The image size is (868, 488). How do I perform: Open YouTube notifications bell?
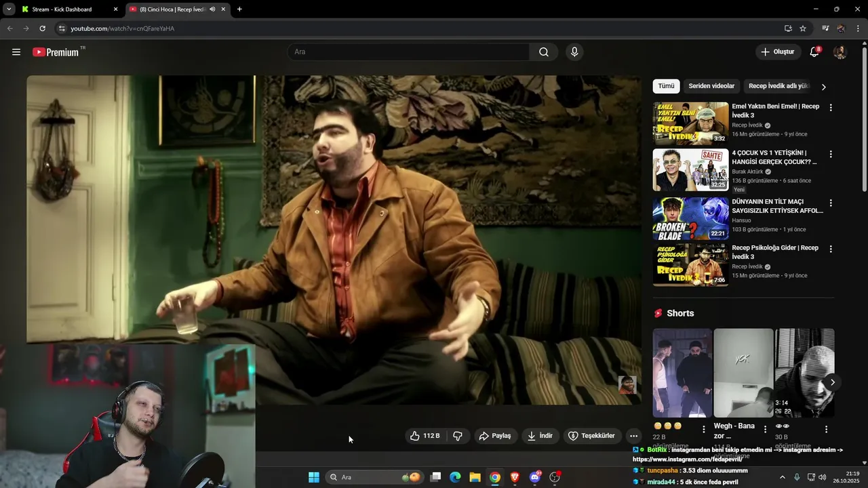[814, 52]
